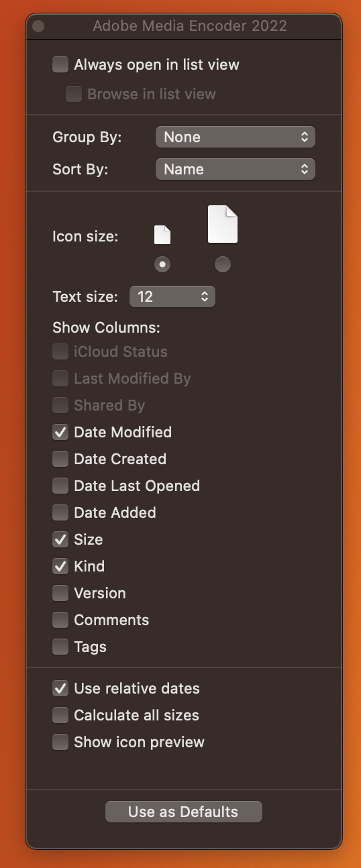Select the small icon size document icon

[x=162, y=235]
